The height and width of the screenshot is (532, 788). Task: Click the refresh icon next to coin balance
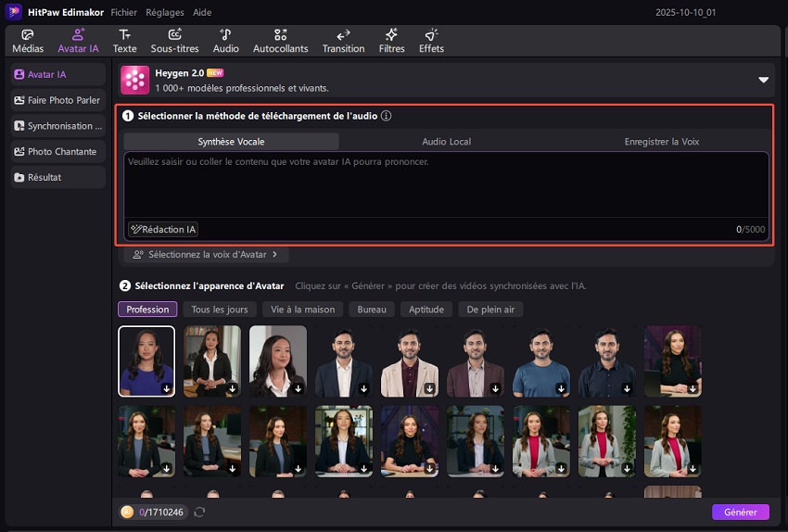(x=198, y=512)
